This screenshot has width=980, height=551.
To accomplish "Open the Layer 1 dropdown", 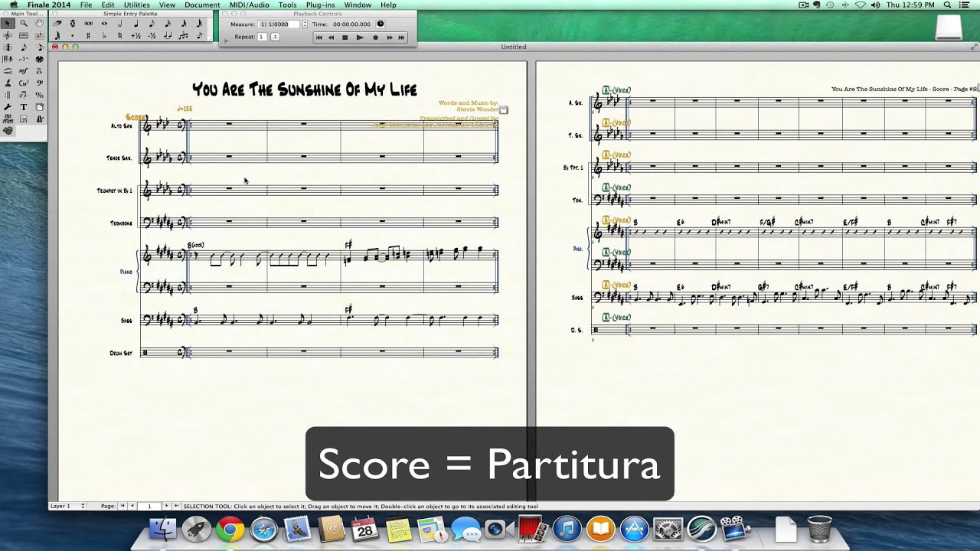I will 67,506.
